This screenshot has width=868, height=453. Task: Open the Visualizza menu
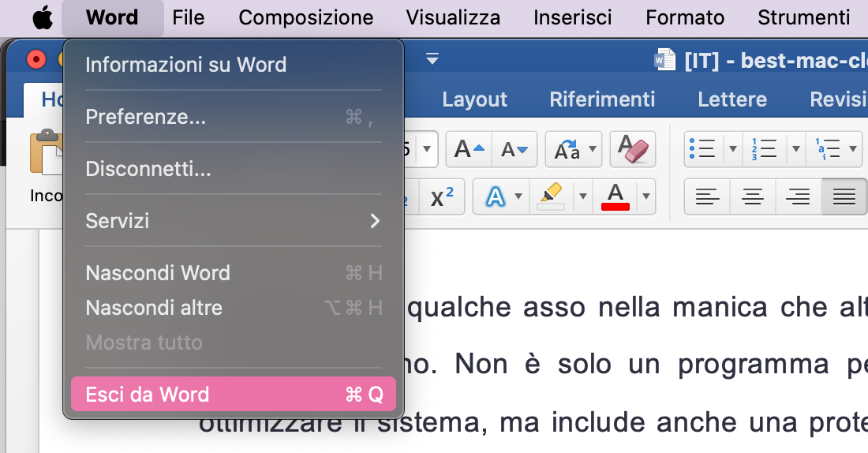(453, 17)
